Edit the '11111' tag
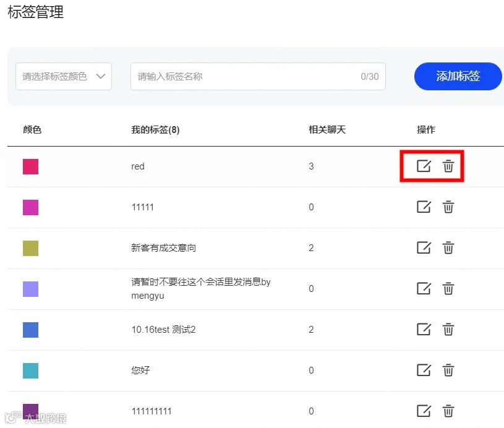The width and height of the screenshot is (504, 428). [424, 207]
